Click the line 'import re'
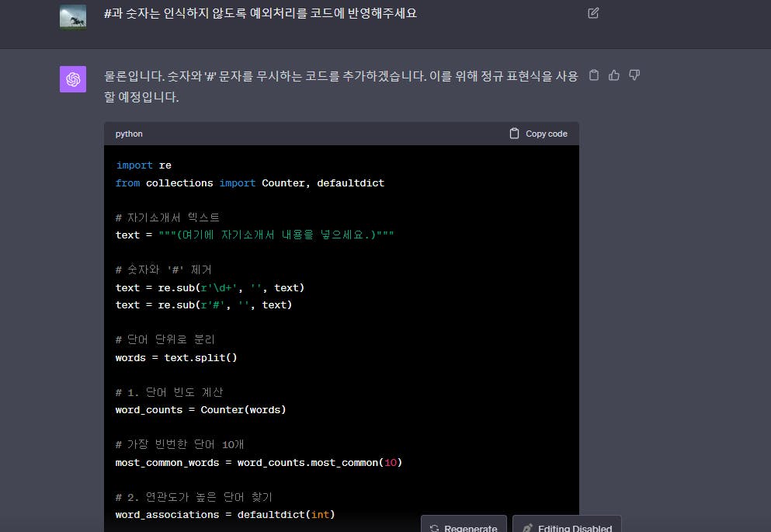 [144, 165]
